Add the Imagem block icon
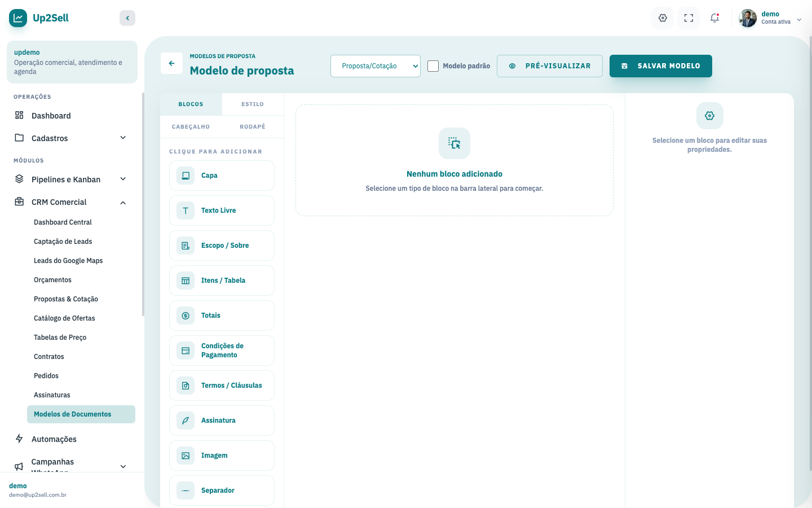This screenshot has height=508, width=812. (x=186, y=456)
